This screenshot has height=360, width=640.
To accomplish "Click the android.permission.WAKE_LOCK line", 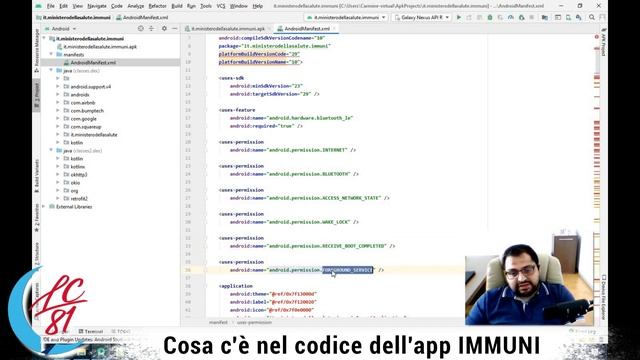I will click(x=294, y=222).
